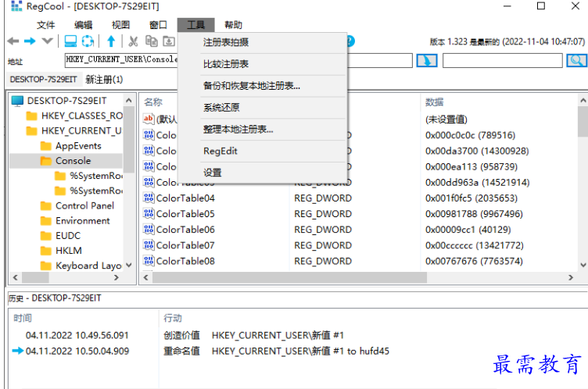Image resolution: width=588 pixels, height=389 pixels.
Task: Open the navigation history dropdown arrow
Action: point(47,41)
